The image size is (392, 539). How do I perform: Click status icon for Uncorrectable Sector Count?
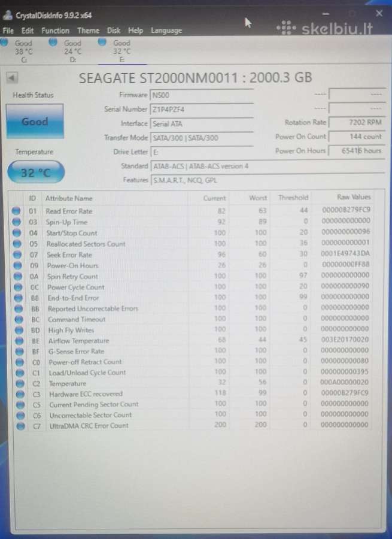point(20,415)
